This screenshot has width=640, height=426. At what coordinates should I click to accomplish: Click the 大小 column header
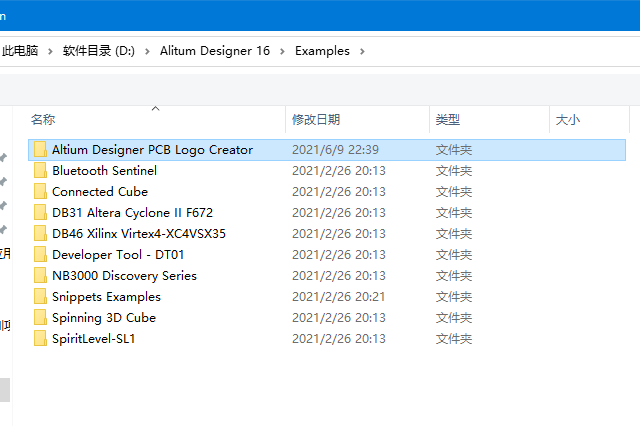coord(567,120)
